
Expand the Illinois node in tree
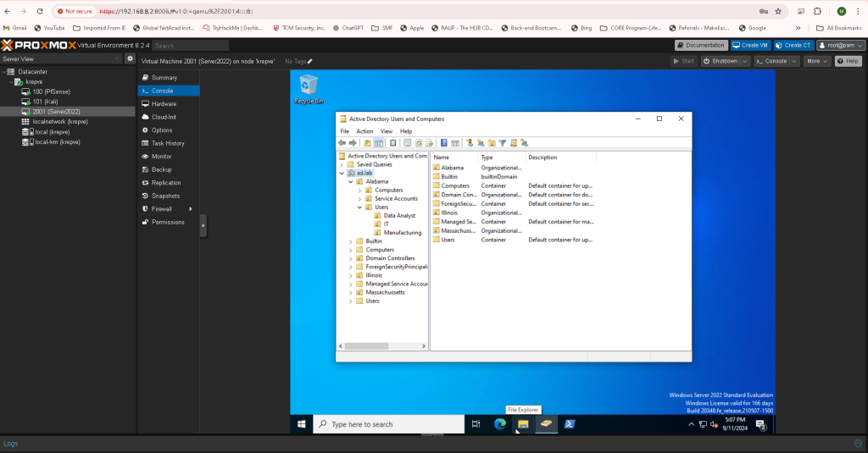coord(350,275)
